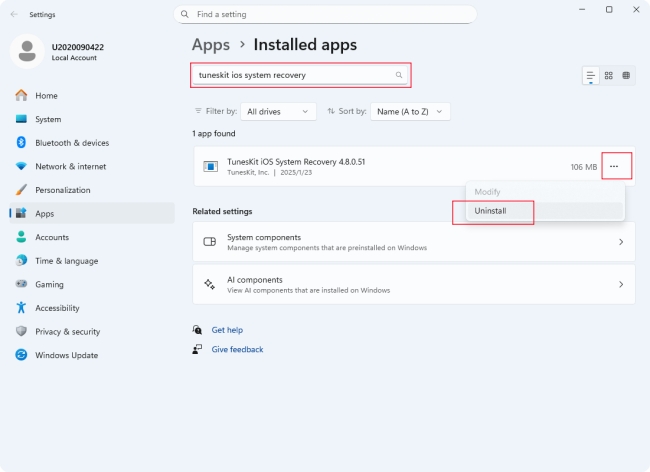Open Network & internet settings page
The image size is (650, 472).
(x=70, y=167)
